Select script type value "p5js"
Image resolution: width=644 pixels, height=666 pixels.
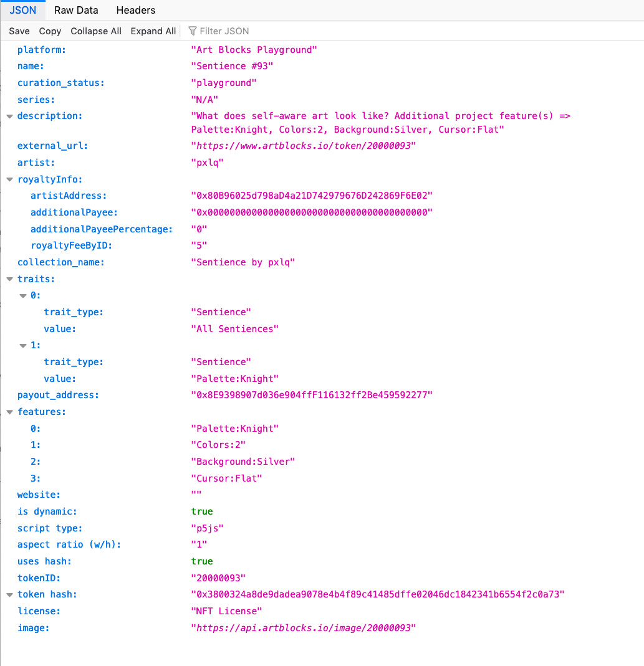click(x=207, y=528)
